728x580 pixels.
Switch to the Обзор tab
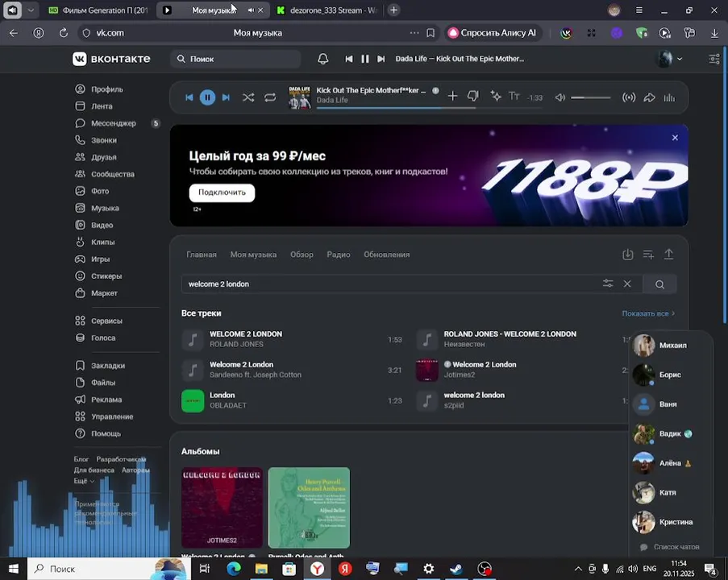pos(302,255)
